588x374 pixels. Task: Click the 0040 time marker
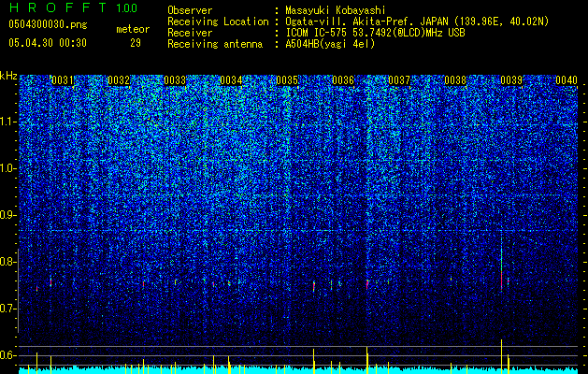[566, 80]
